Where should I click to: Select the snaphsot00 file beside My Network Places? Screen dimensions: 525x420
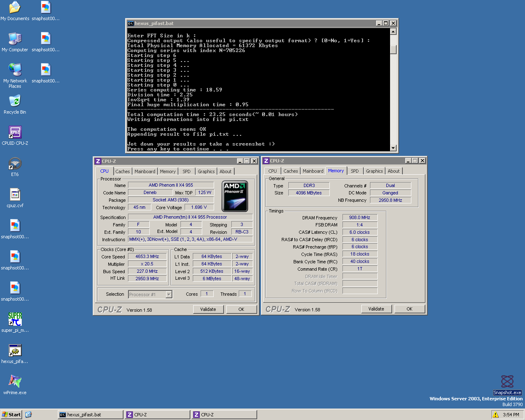[46, 73]
